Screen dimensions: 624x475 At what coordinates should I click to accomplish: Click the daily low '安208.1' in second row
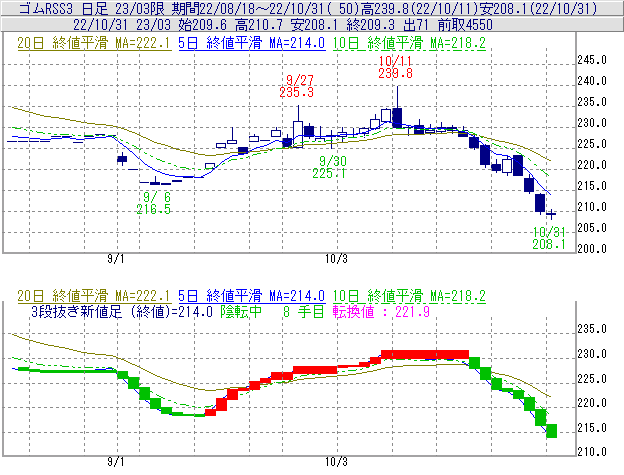tap(315, 25)
